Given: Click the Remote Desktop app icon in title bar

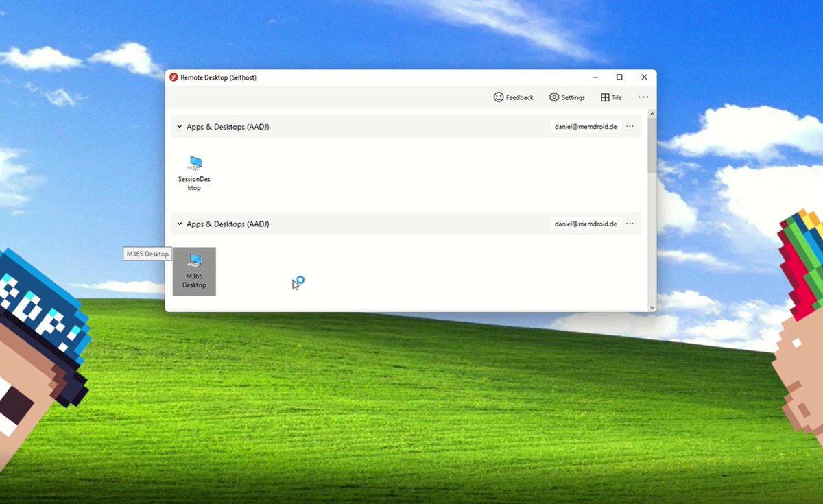Looking at the screenshot, I should (x=174, y=77).
